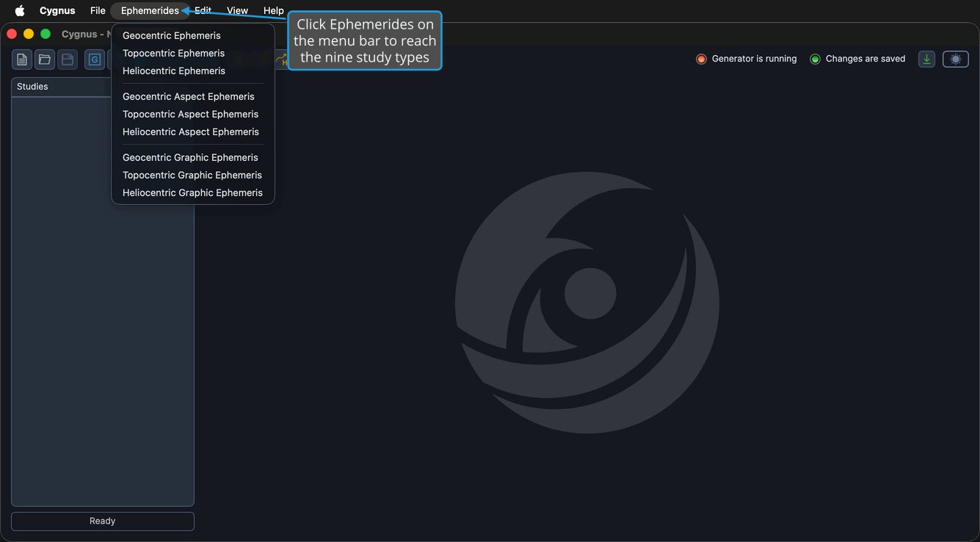Choose Geocentric Ephemeris from the menu
Viewport: 980px width, 542px height.
[193, 35]
